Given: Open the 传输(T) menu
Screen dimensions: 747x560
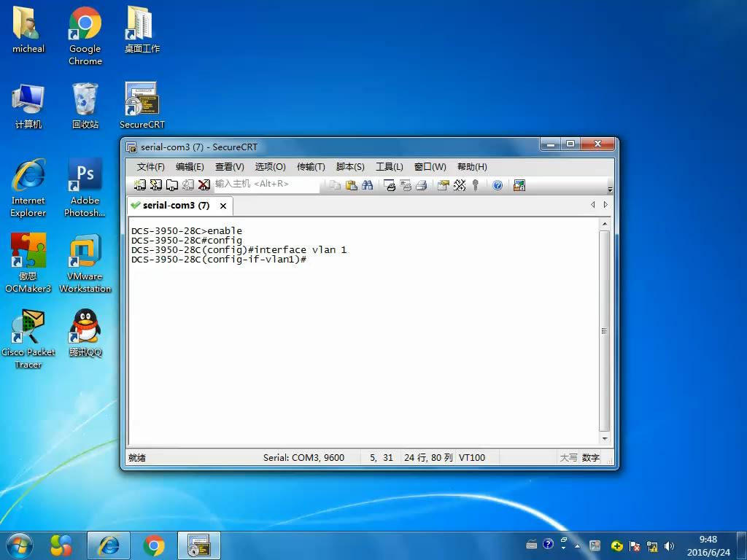Looking at the screenshot, I should (x=311, y=167).
